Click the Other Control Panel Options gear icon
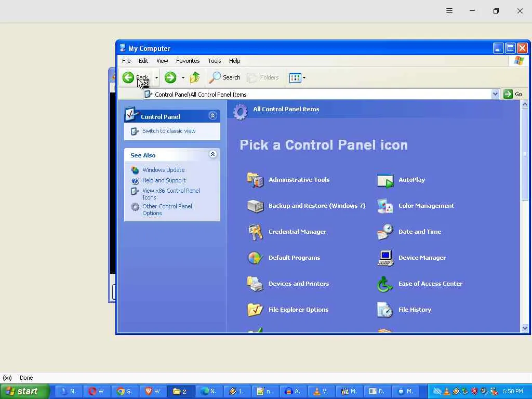 pyautogui.click(x=135, y=207)
